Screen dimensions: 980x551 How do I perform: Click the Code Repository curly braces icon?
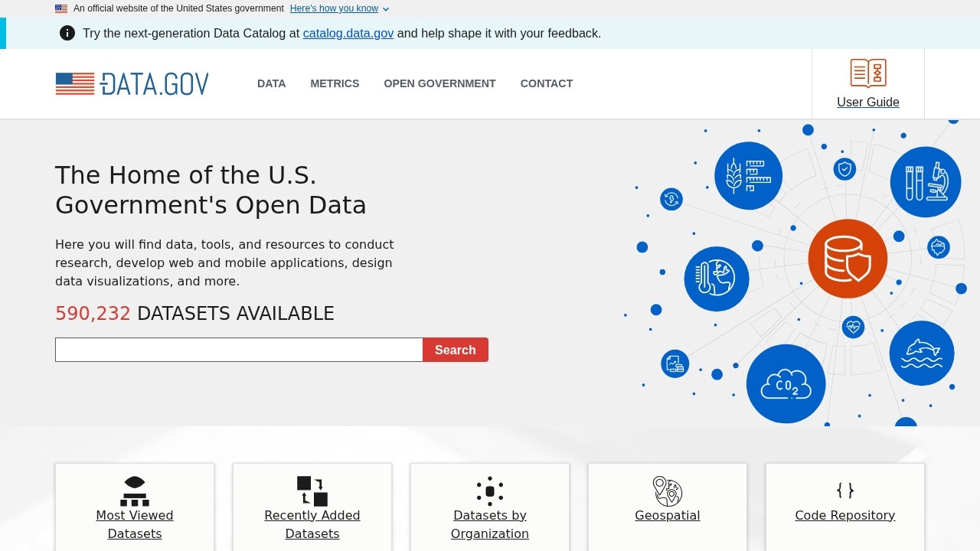click(845, 491)
